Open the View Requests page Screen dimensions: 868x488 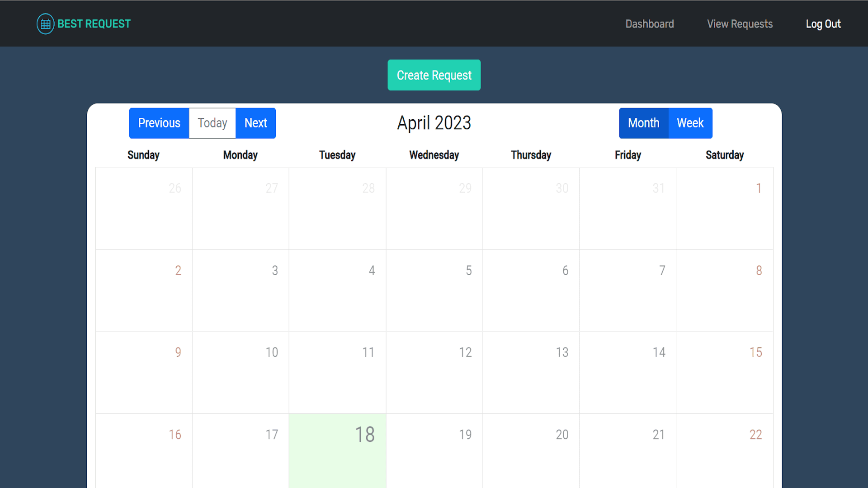pyautogui.click(x=740, y=24)
